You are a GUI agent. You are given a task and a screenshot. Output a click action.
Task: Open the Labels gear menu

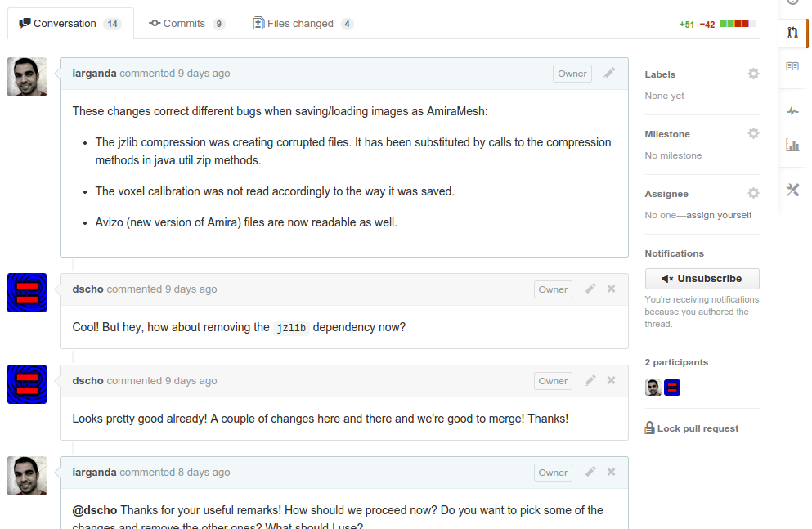[x=753, y=74]
